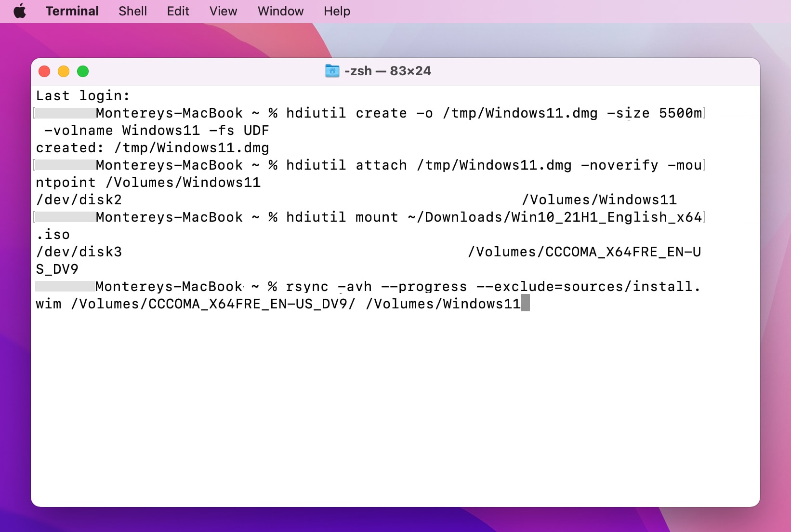This screenshot has width=791, height=532.
Task: Click the created: /tmp/Windows11.dmg line
Action: point(152,147)
